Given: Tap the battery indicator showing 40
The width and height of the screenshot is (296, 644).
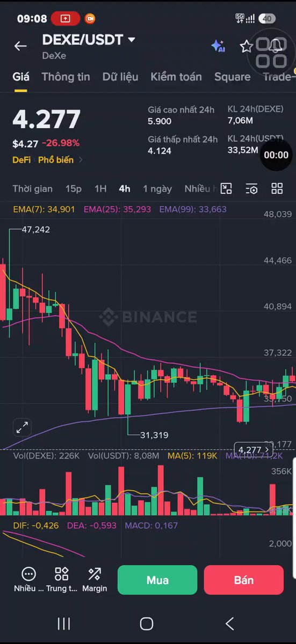Looking at the screenshot, I should click(x=267, y=19).
